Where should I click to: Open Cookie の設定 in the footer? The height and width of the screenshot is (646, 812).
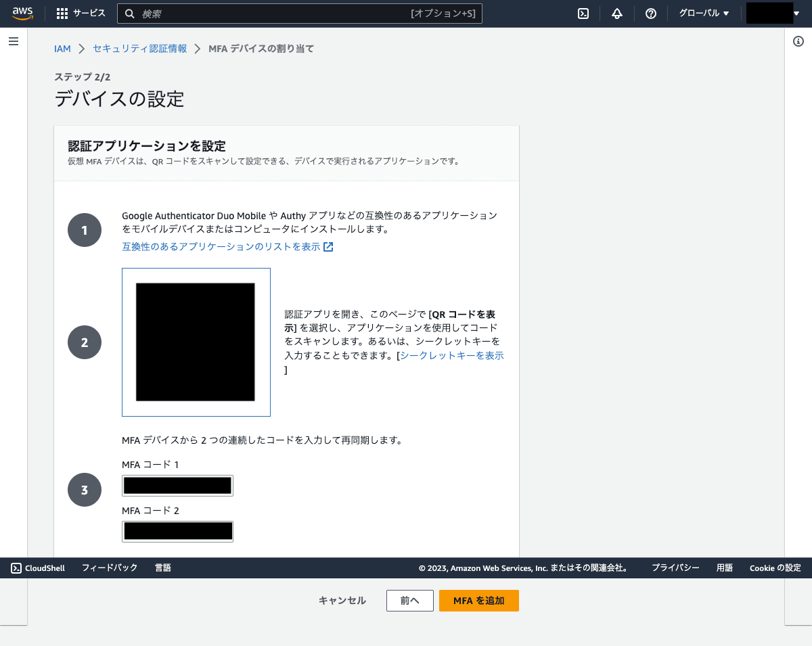(x=775, y=568)
